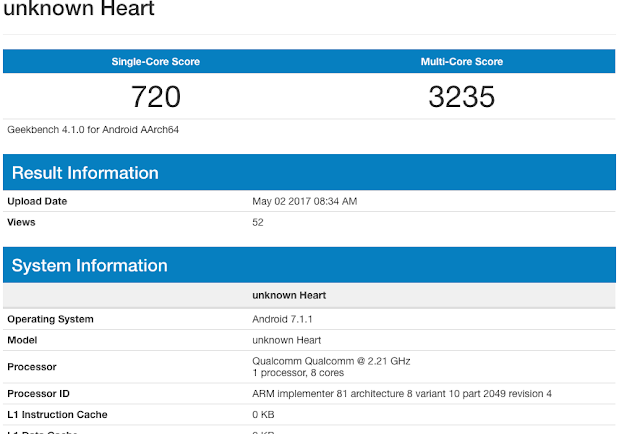
Task: Select the unknown Heart table column header
Action: pos(289,295)
